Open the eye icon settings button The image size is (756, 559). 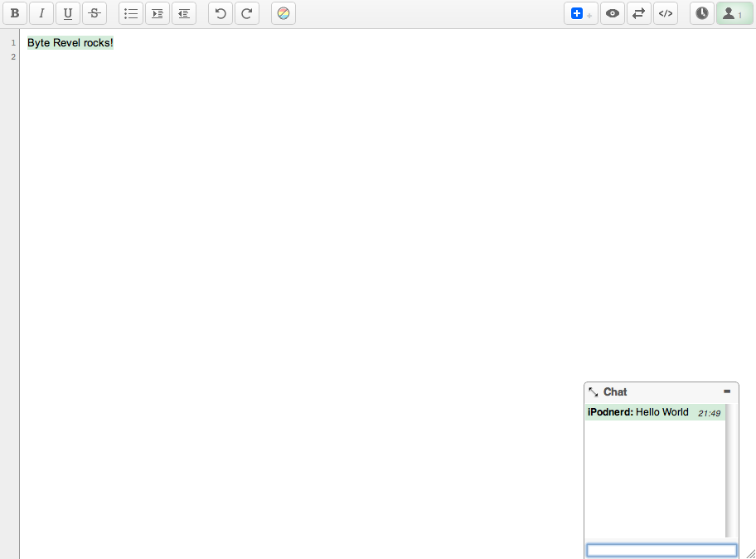[613, 13]
